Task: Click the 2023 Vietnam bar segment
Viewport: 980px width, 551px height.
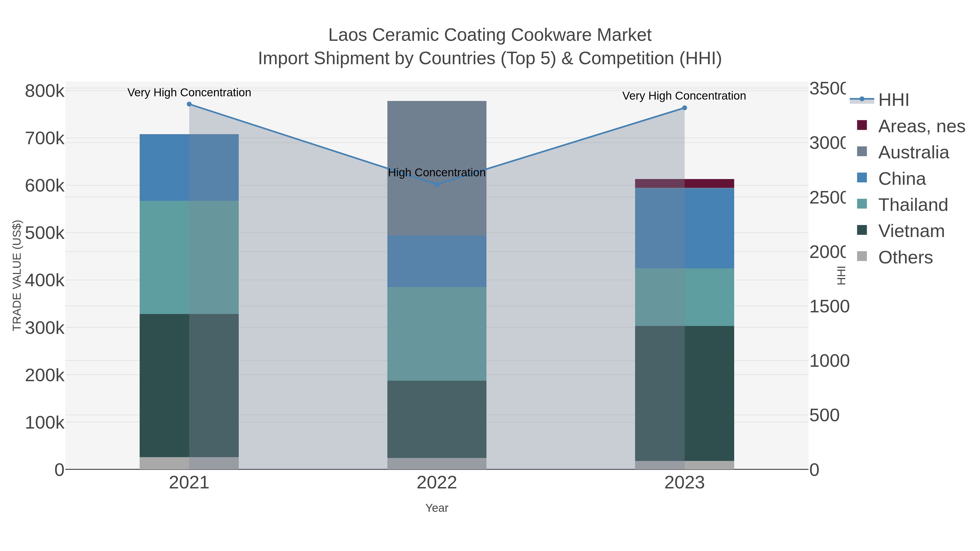Action: click(684, 393)
